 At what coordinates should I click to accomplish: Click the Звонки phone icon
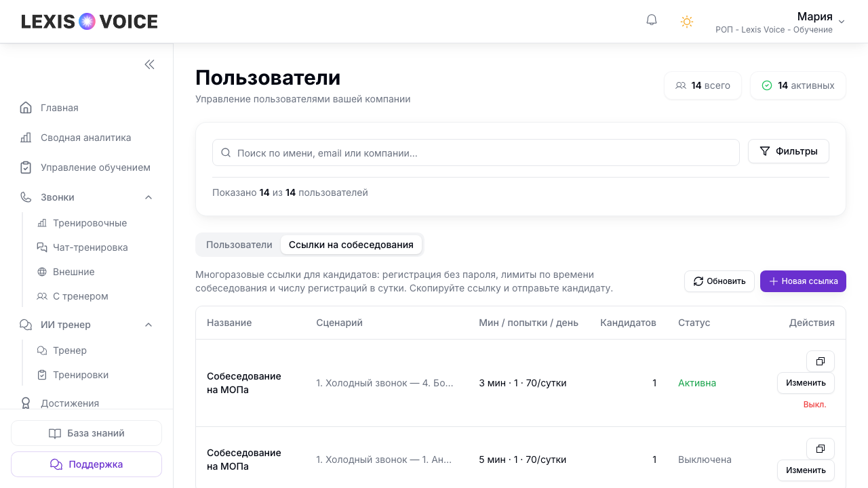pyautogui.click(x=26, y=197)
